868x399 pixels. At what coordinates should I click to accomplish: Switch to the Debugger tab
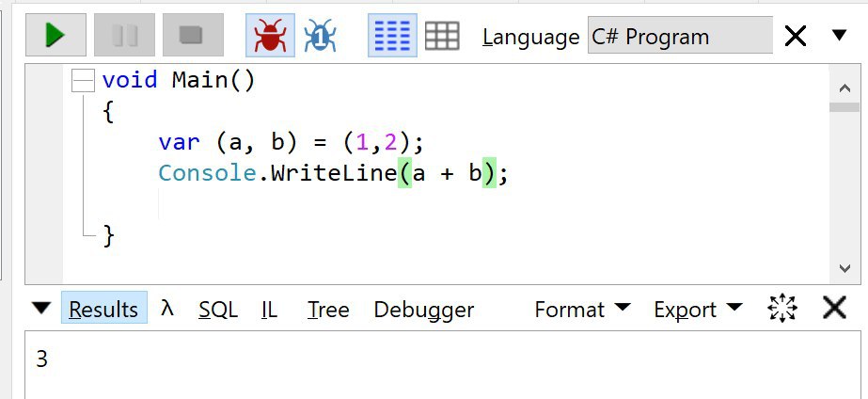tap(424, 310)
